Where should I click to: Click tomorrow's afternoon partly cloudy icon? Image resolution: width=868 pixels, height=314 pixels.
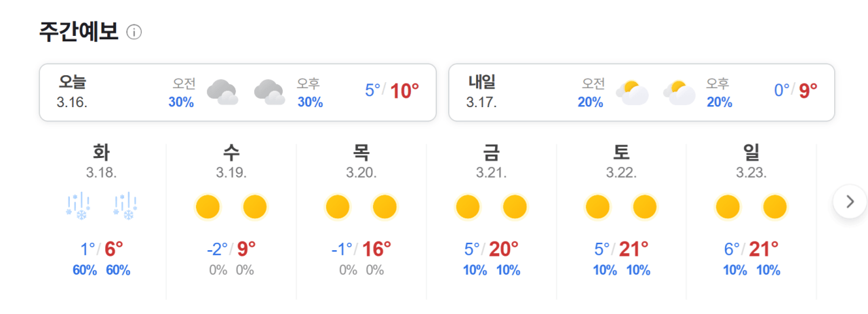pyautogui.click(x=679, y=92)
